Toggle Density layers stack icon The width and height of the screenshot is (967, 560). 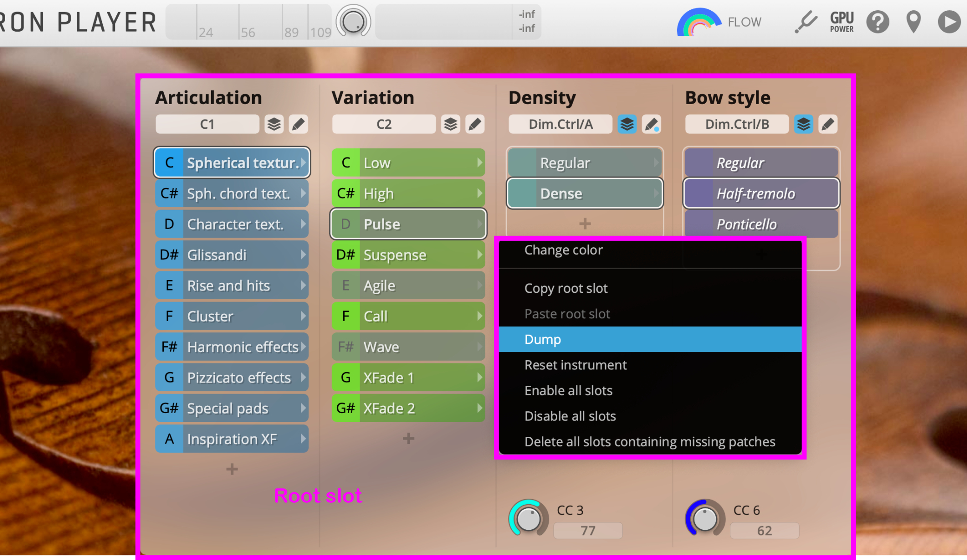click(627, 124)
